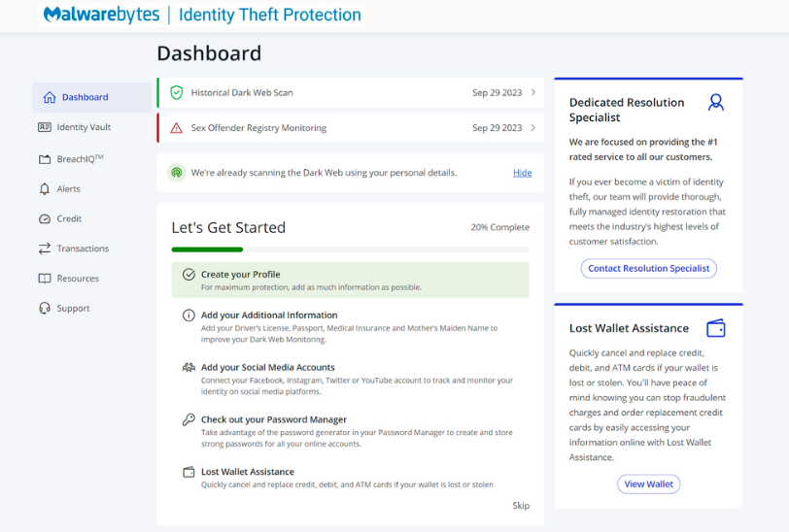
Task: Click the 20% Complete progress bar
Action: (350, 249)
